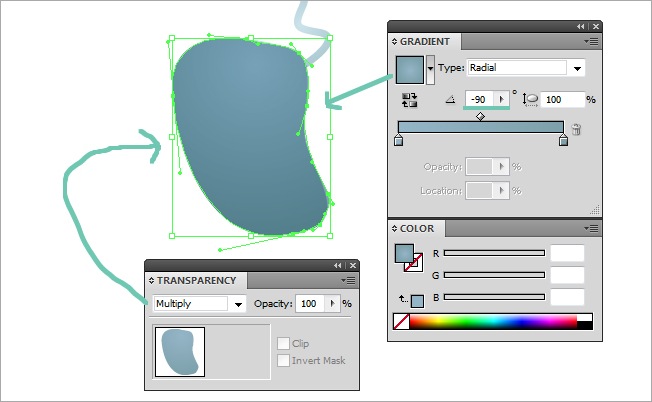Click the last color swatch beside B
The height and width of the screenshot is (402, 652).
click(x=417, y=301)
